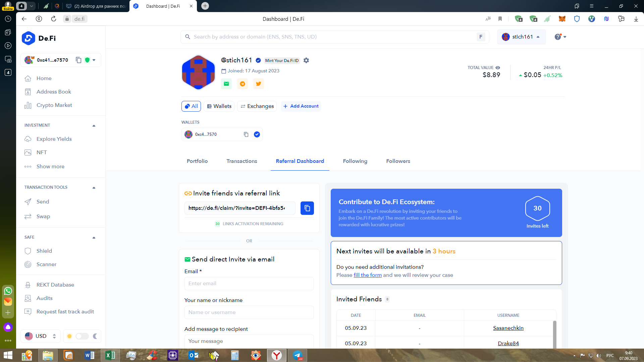644x362 pixels.
Task: Click the browser bookmark icon
Action: (x=500, y=19)
